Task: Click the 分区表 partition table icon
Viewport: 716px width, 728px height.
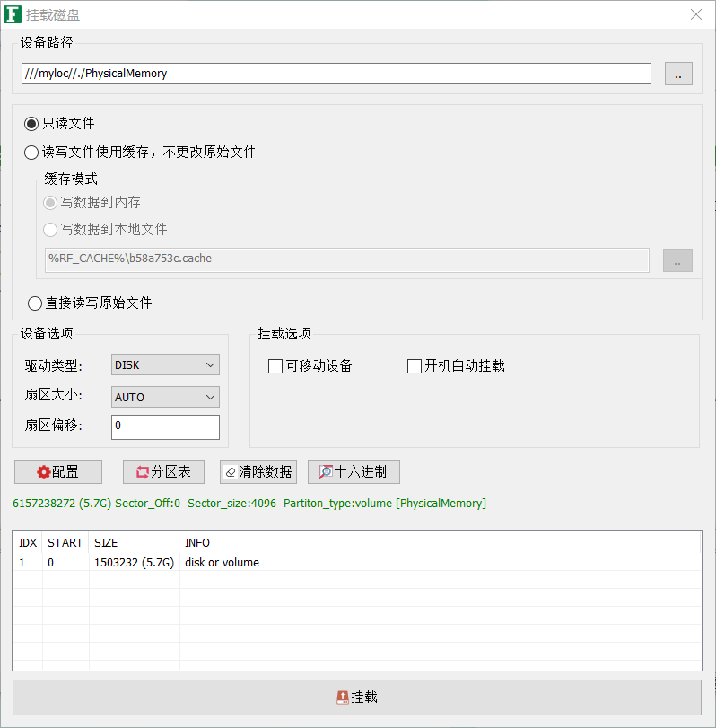Action: click(x=142, y=472)
